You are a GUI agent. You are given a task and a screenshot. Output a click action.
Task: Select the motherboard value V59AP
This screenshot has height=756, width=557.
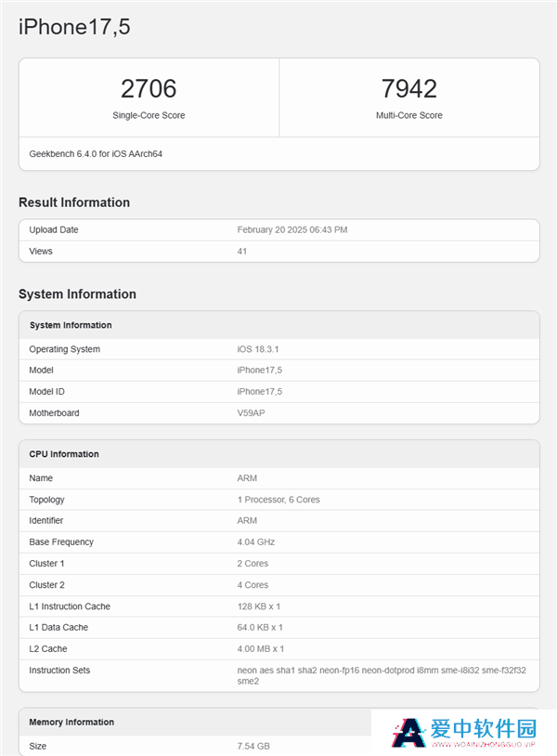point(251,413)
